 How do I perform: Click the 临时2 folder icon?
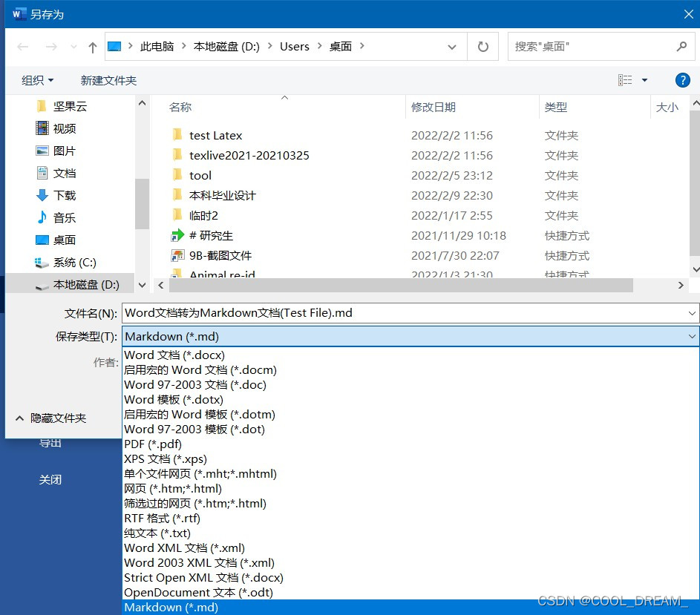[x=177, y=215]
